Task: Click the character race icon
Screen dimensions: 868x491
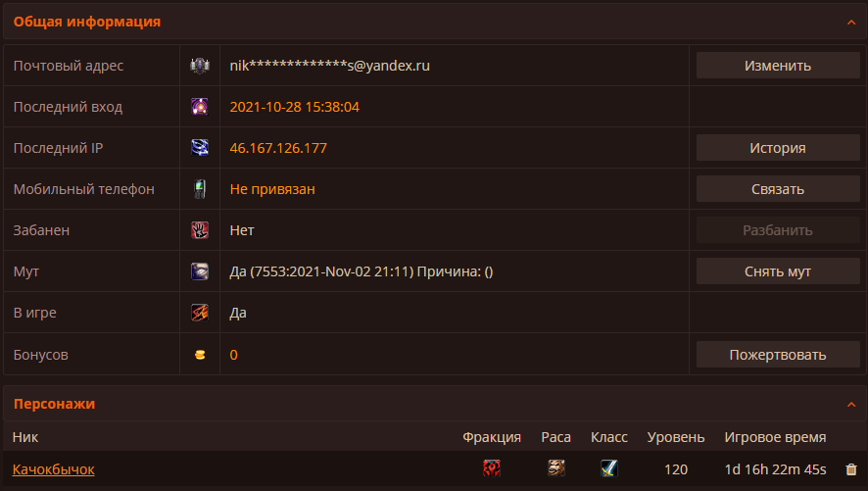Action: [556, 468]
